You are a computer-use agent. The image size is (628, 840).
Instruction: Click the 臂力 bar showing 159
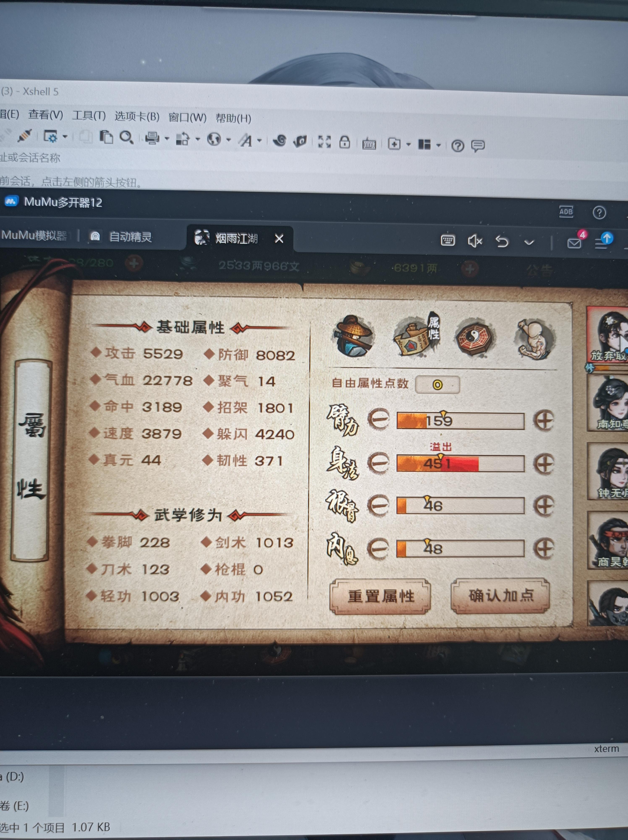(x=460, y=421)
